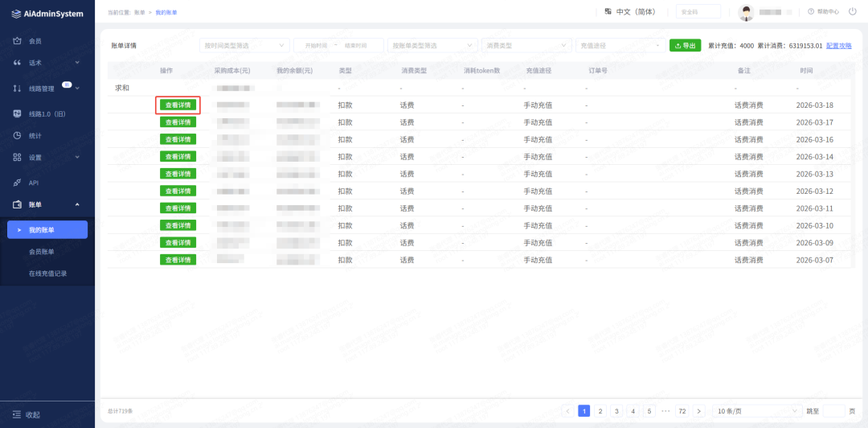Screen dimensions: 868x428
Task: Select 在线充值记录 submenu item
Action: (48, 274)
